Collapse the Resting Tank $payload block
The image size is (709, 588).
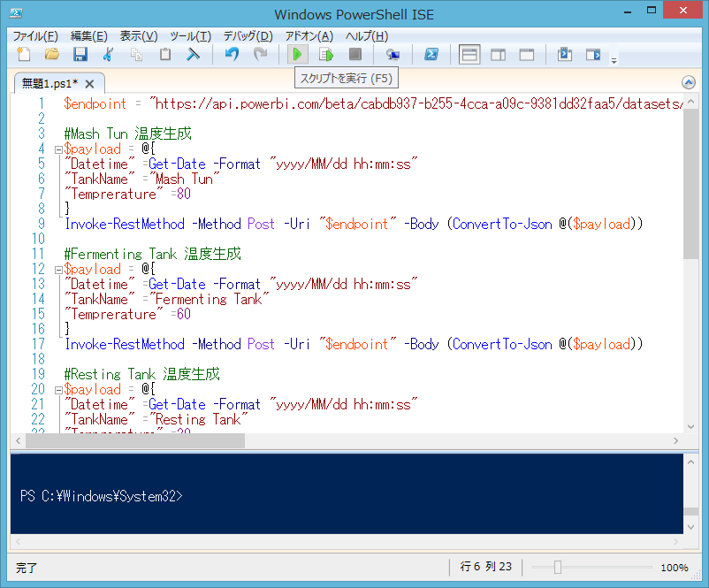pyautogui.click(x=58, y=390)
